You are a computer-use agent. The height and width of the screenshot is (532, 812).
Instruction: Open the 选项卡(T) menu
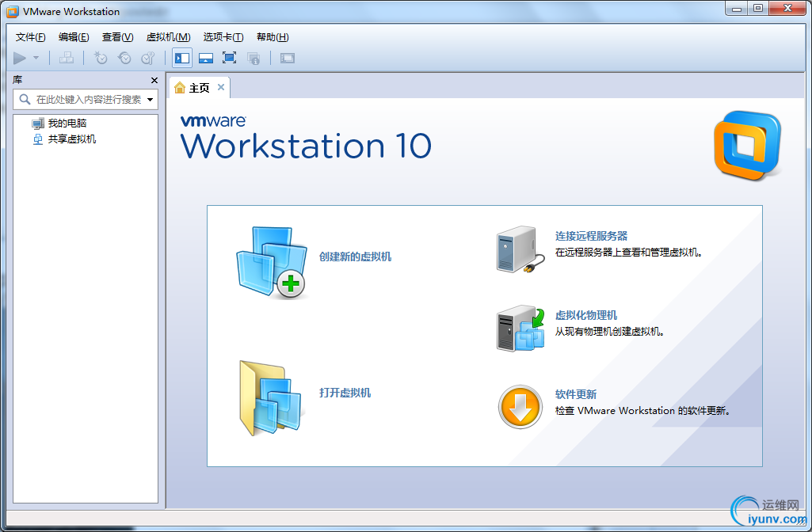[x=223, y=36]
